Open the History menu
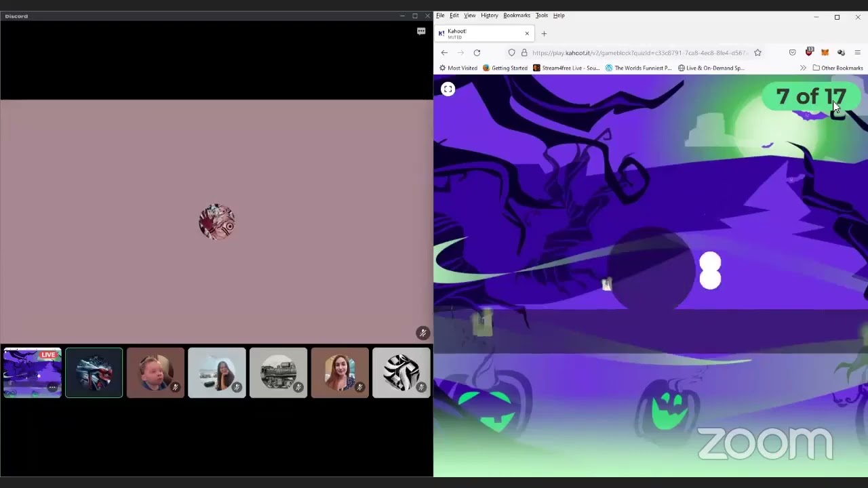 pos(489,16)
